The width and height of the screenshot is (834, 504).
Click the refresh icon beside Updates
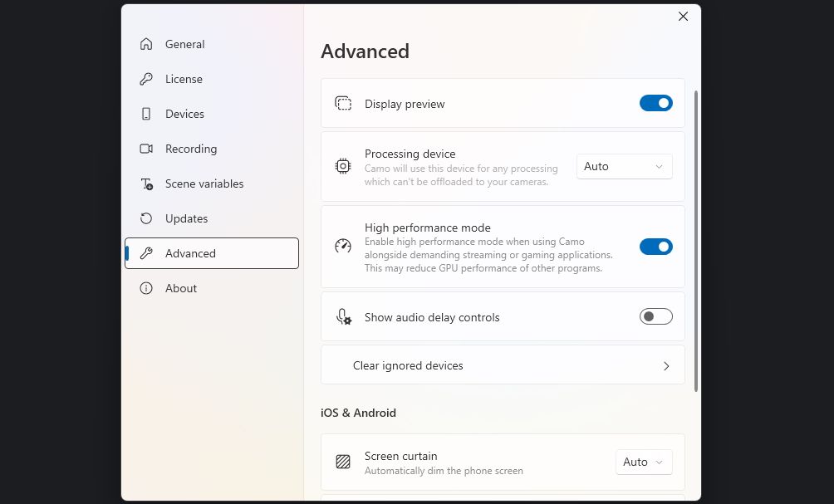pos(146,218)
